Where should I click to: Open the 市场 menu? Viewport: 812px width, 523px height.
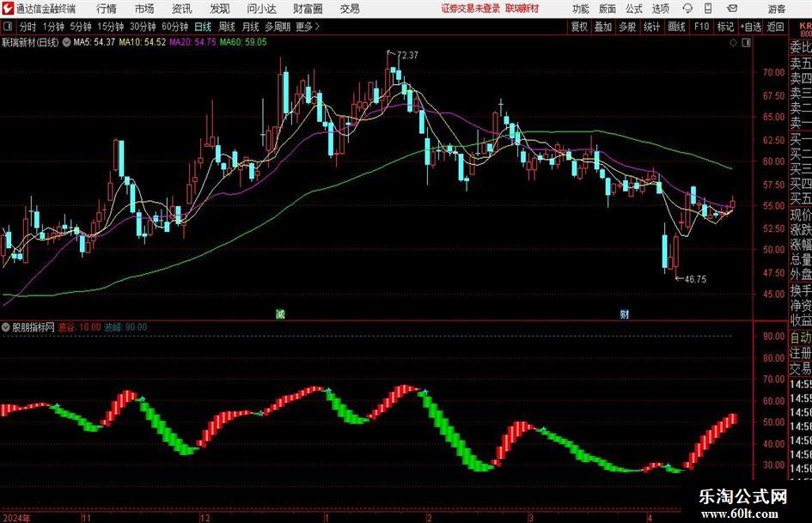(144, 9)
